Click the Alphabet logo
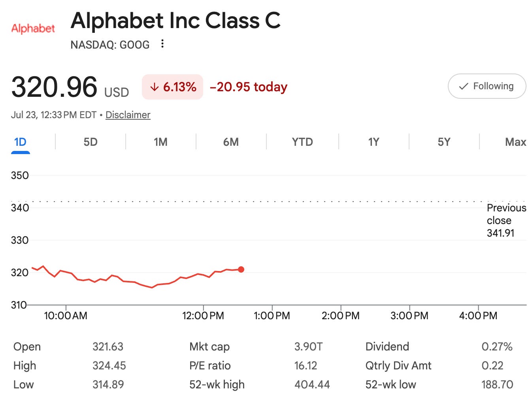 tap(33, 28)
